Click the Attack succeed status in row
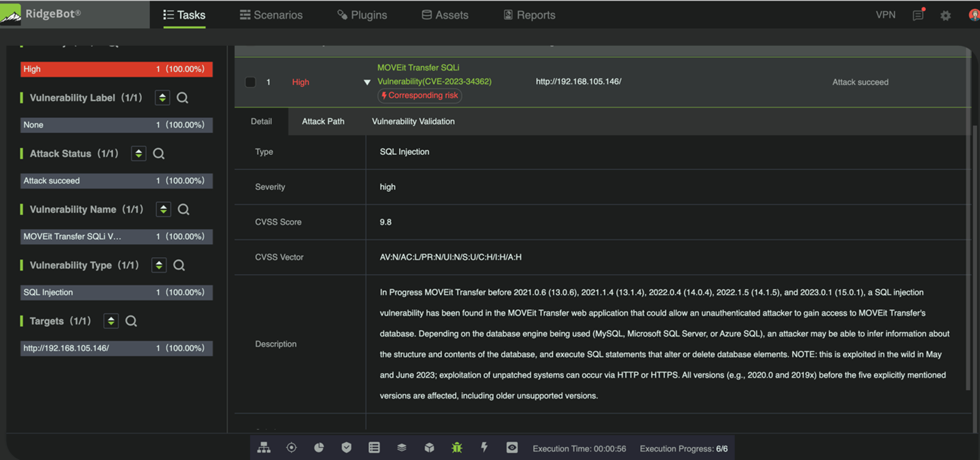980x460 pixels. [x=860, y=82]
